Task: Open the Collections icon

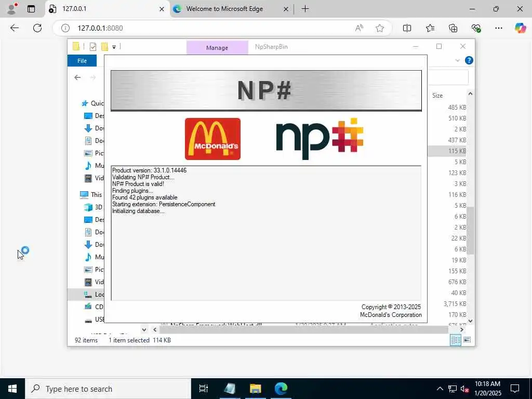Action: pos(453,28)
